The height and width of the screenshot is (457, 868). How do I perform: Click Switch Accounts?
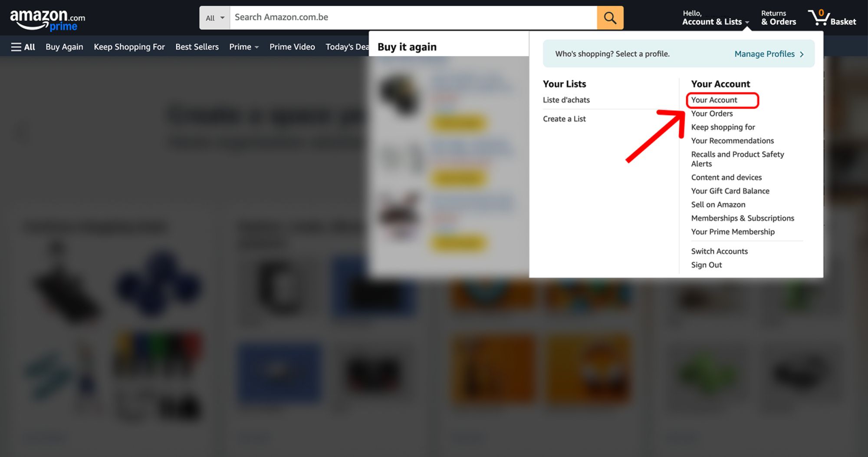click(720, 251)
